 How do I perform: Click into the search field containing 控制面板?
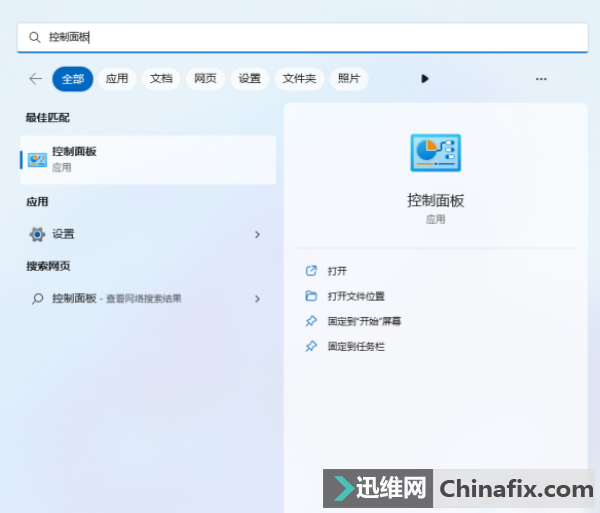302,37
